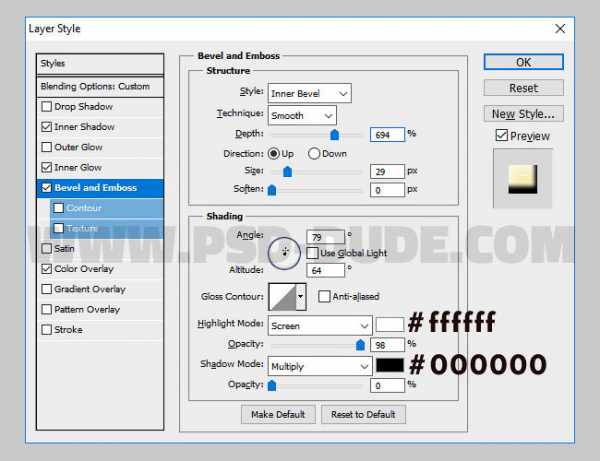The image size is (600, 461).
Task: Click the Make Default button
Action: coord(278,414)
